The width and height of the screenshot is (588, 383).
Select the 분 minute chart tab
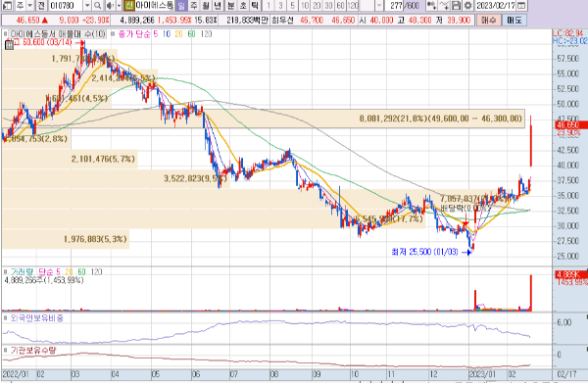pyautogui.click(x=231, y=5)
